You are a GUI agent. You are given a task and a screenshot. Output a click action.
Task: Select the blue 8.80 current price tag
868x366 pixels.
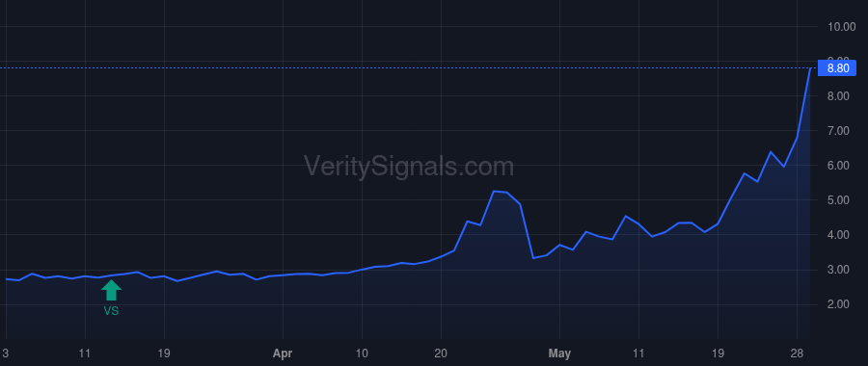point(837,68)
